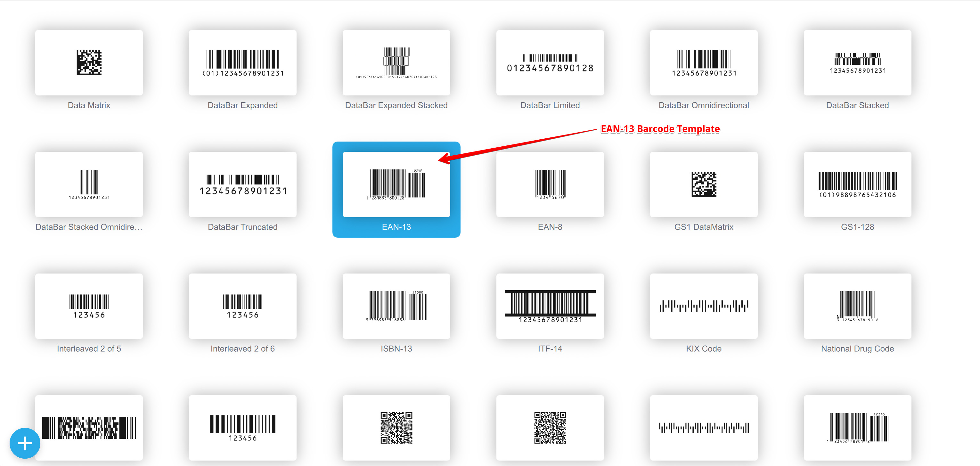Viewport: 980px width, 466px height.
Task: Click the EAN-13 label text
Action: tap(396, 227)
